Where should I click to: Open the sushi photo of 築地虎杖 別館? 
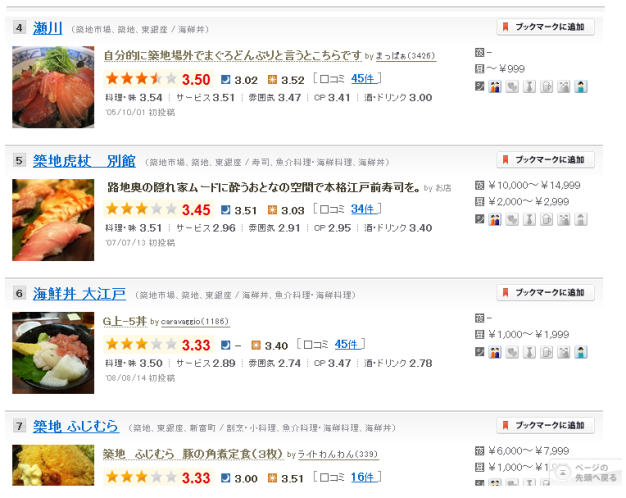pos(53,220)
